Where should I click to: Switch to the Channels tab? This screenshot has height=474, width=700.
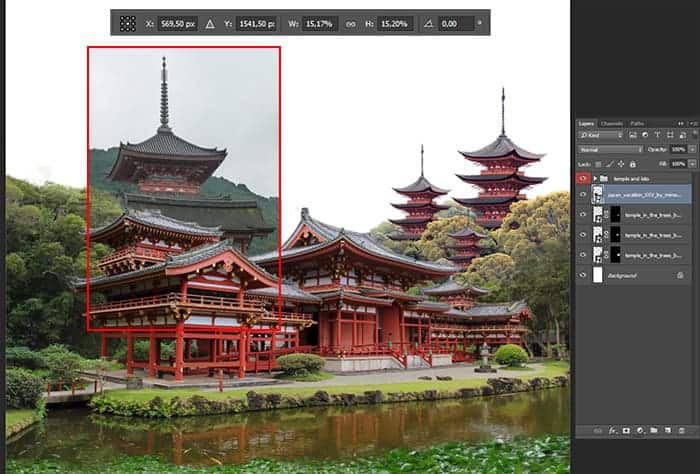611,123
